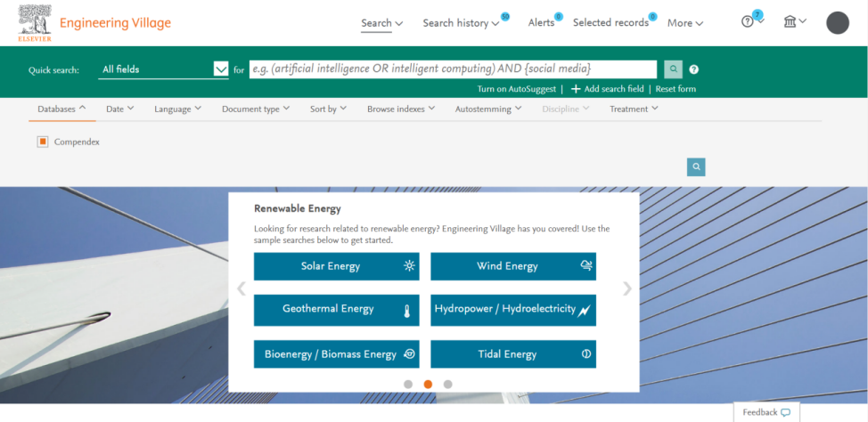Viewport: 868px width, 422px height.
Task: Open the Search menu
Action: point(382,23)
